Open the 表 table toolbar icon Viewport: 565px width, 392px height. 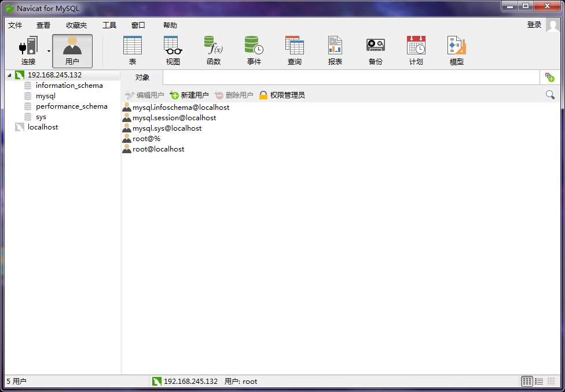[x=132, y=51]
